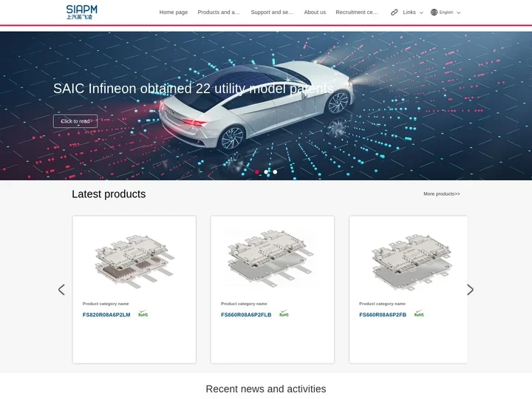Click the SIAPM logo

coord(82,13)
